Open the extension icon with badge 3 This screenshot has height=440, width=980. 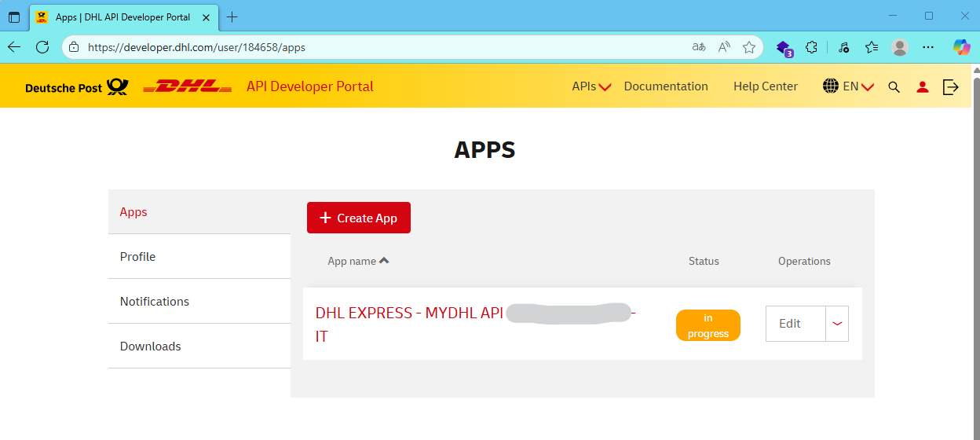coord(784,48)
